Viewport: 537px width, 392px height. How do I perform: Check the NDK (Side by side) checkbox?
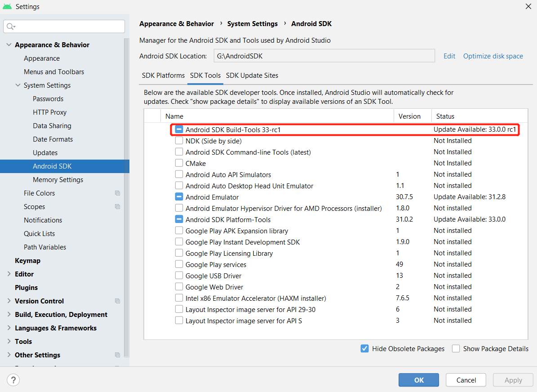click(x=179, y=141)
